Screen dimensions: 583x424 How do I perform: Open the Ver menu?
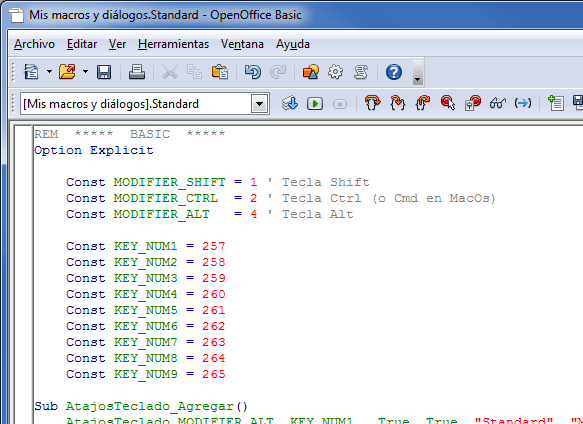117,44
